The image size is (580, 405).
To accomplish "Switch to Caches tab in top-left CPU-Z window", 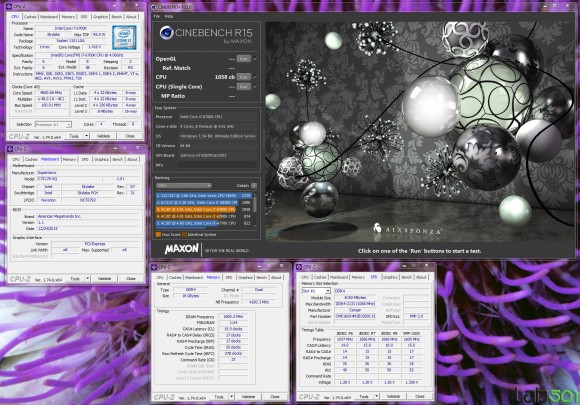I will (x=30, y=17).
